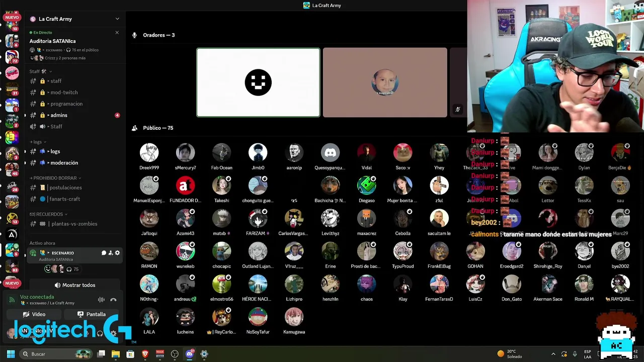Open the pink server icon in sidebar
The height and width of the screenshot is (362, 644).
point(12,73)
